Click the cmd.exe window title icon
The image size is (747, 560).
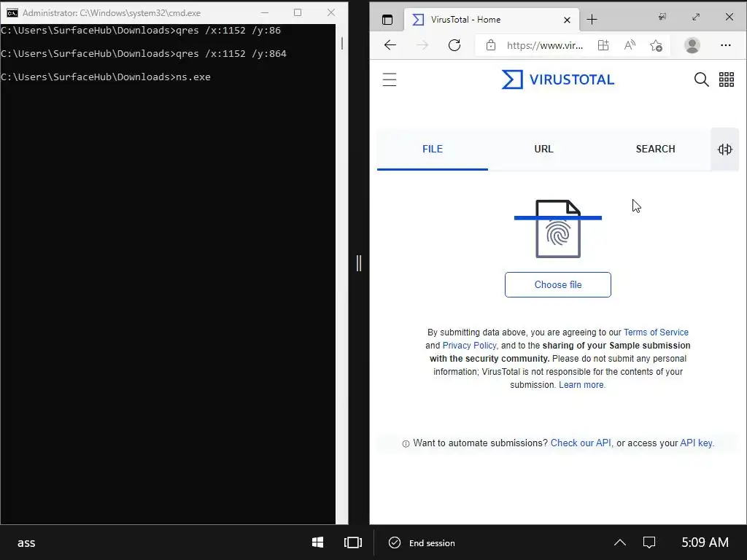click(x=12, y=13)
